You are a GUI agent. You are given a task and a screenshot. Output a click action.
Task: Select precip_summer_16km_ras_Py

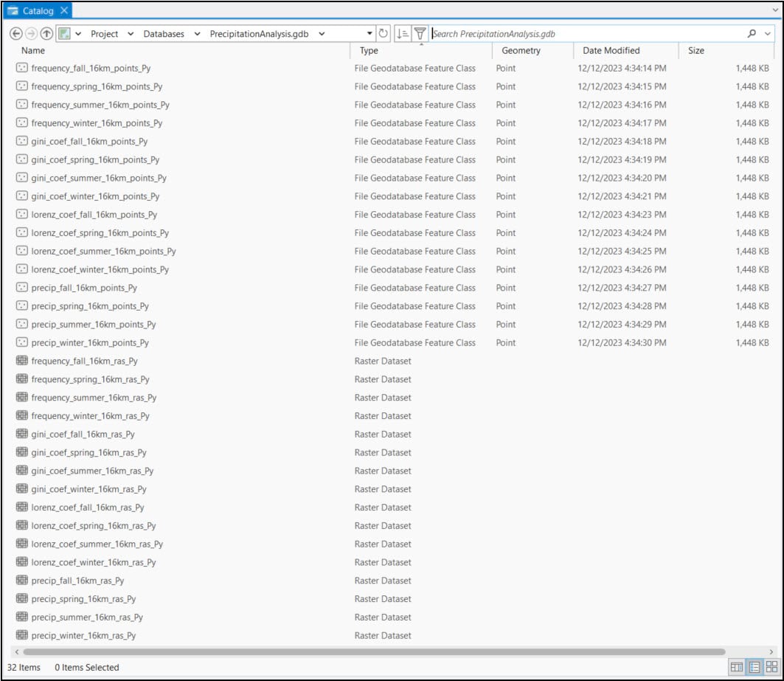tap(87, 617)
